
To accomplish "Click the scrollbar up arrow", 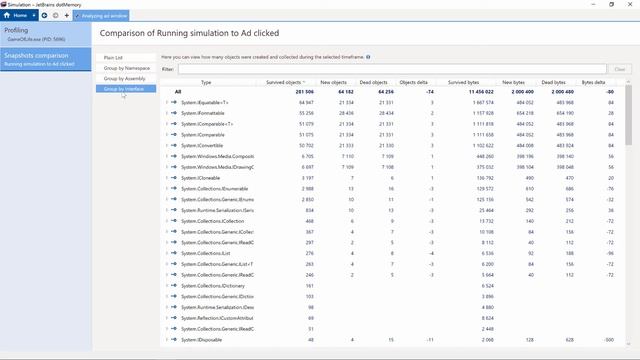I will [x=628, y=82].
